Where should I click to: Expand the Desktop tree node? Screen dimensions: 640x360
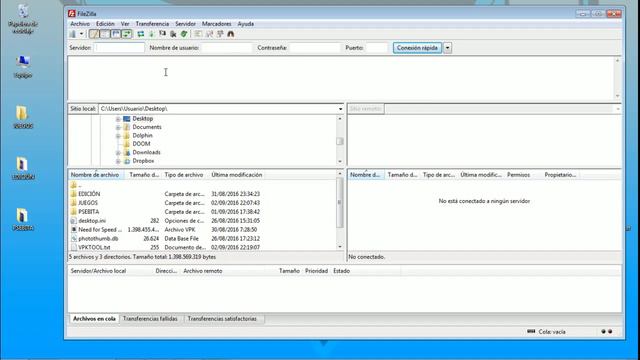tap(118, 119)
